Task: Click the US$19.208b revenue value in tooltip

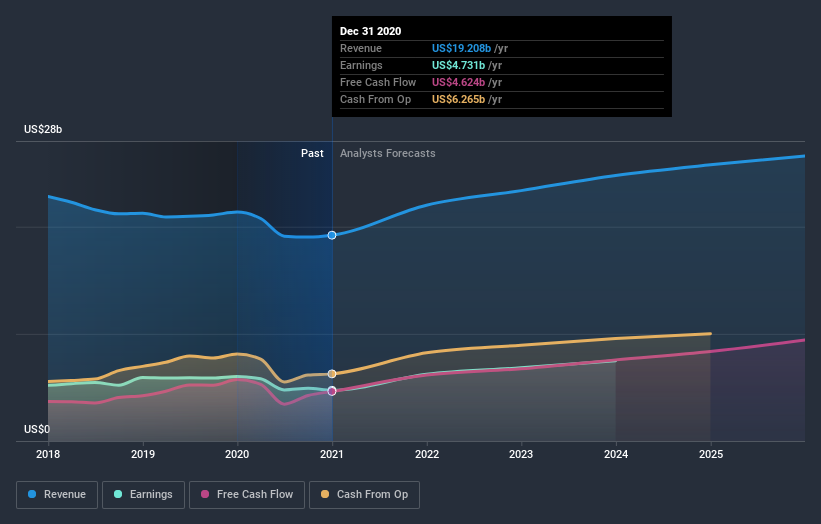Action: [461, 48]
